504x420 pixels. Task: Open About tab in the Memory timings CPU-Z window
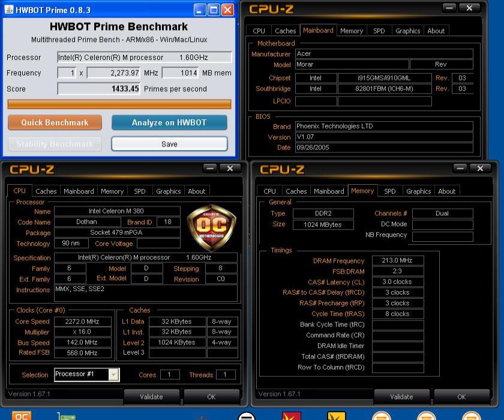point(447,191)
